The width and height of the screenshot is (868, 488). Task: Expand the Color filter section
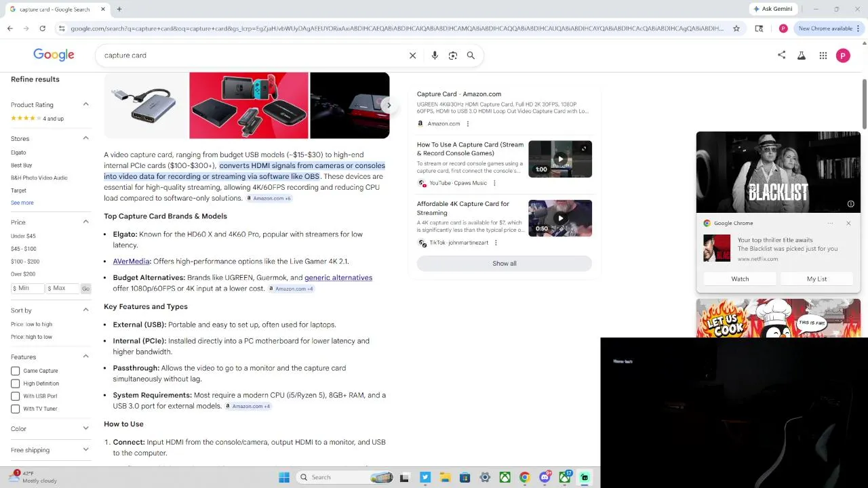pos(85,428)
